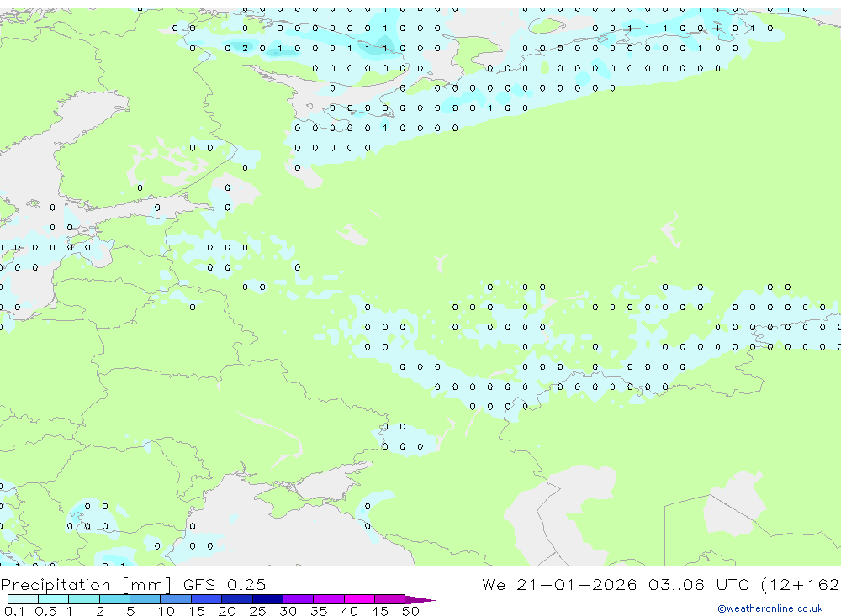Screen dimensions: 841x616
Task: Click the legend value "30"
Action: point(288,611)
